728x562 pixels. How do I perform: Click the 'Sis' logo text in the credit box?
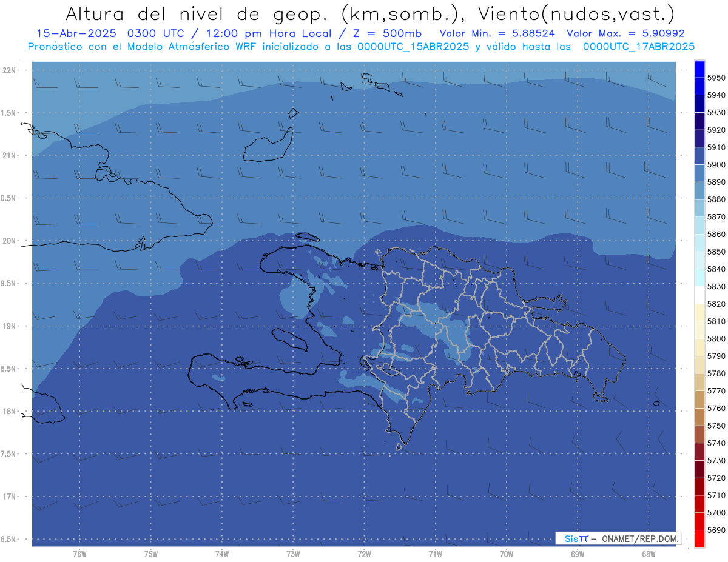click(571, 538)
